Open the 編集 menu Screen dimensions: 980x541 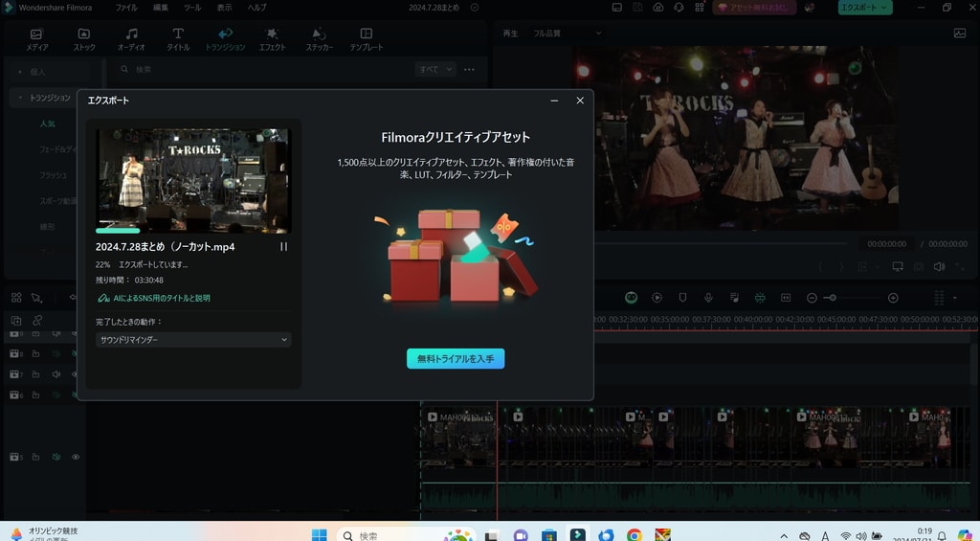tap(161, 8)
